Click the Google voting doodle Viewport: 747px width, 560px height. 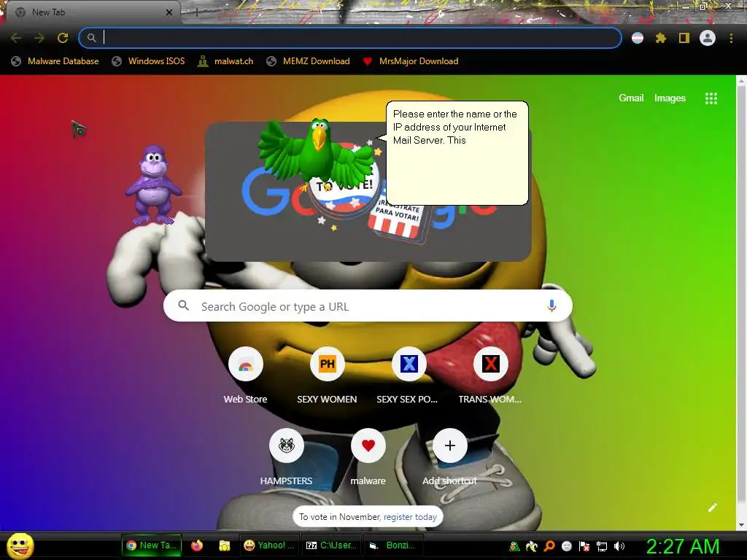click(368, 192)
